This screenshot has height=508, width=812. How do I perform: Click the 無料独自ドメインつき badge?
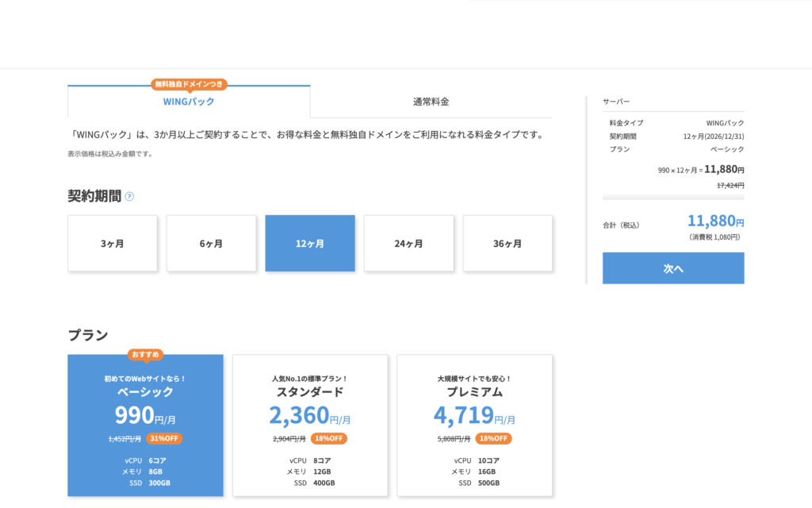(x=189, y=83)
